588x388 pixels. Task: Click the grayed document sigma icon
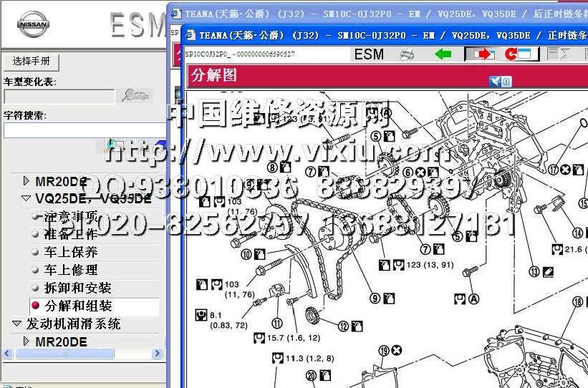(559, 54)
